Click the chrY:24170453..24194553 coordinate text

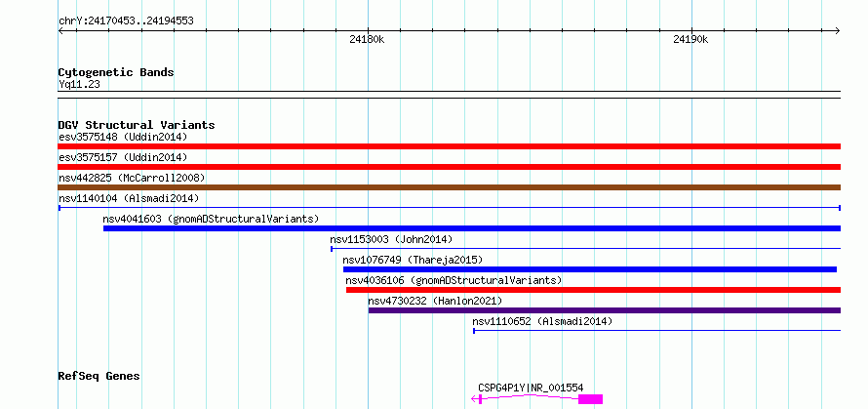point(126,21)
